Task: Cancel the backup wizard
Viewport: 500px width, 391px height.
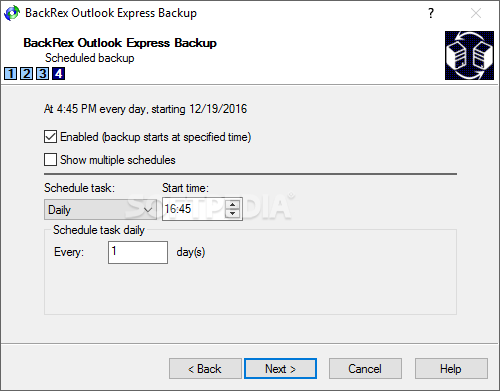Action: click(x=365, y=369)
